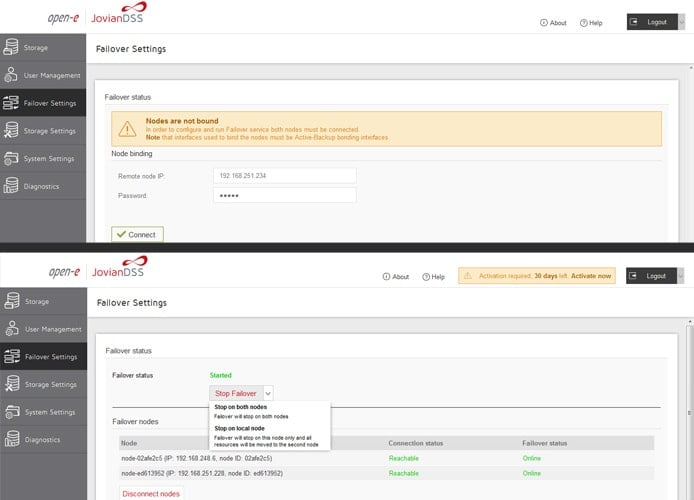Click the Disconnect nodes button
Image resolution: width=694 pixels, height=500 pixels.
coord(151,493)
